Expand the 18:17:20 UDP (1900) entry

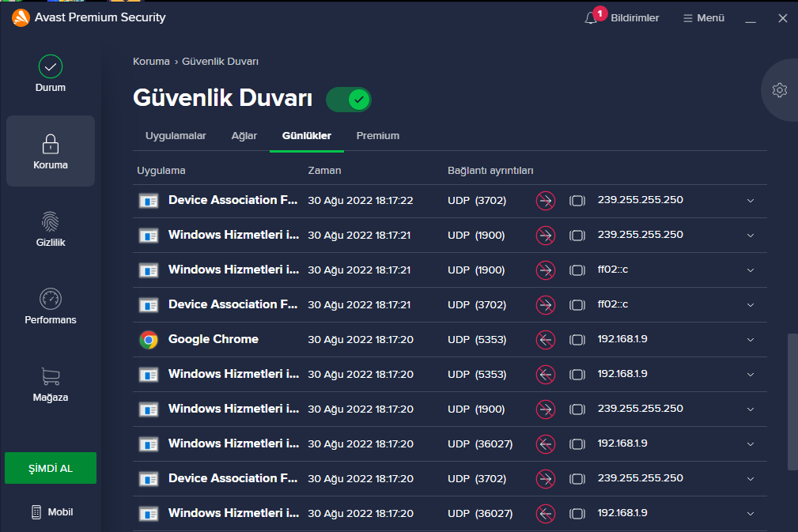(751, 409)
